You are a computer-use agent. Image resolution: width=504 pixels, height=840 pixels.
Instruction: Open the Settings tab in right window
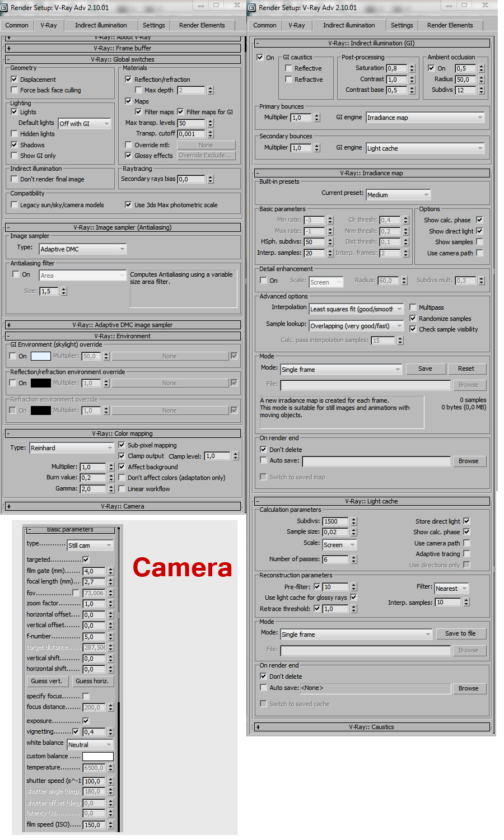402,25
